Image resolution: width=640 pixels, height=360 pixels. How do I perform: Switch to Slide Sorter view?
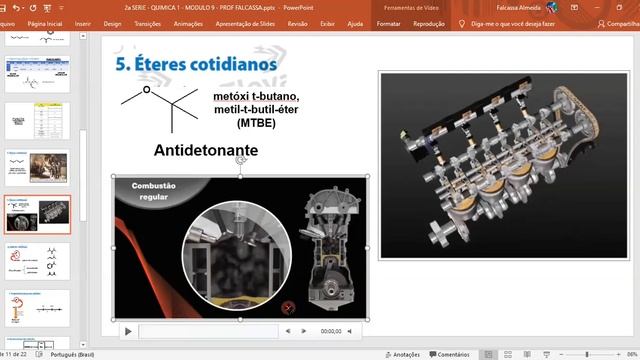pyautogui.click(x=508, y=354)
